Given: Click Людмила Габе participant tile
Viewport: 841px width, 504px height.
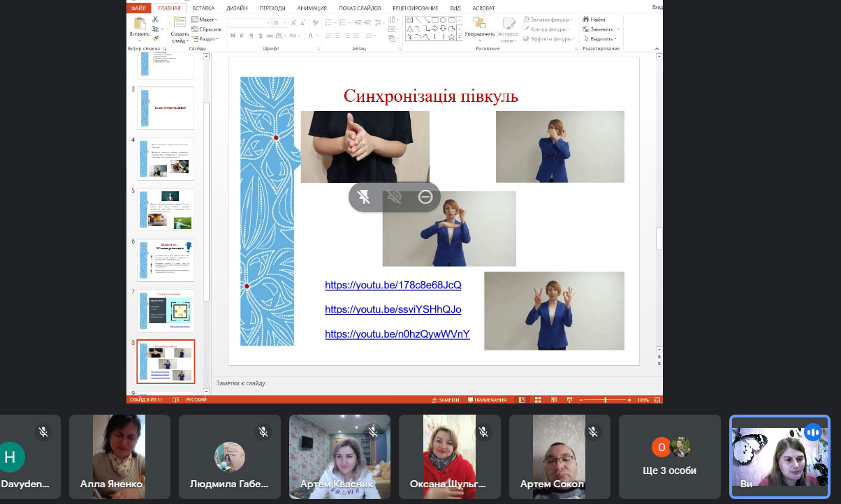Looking at the screenshot, I should (x=230, y=457).
